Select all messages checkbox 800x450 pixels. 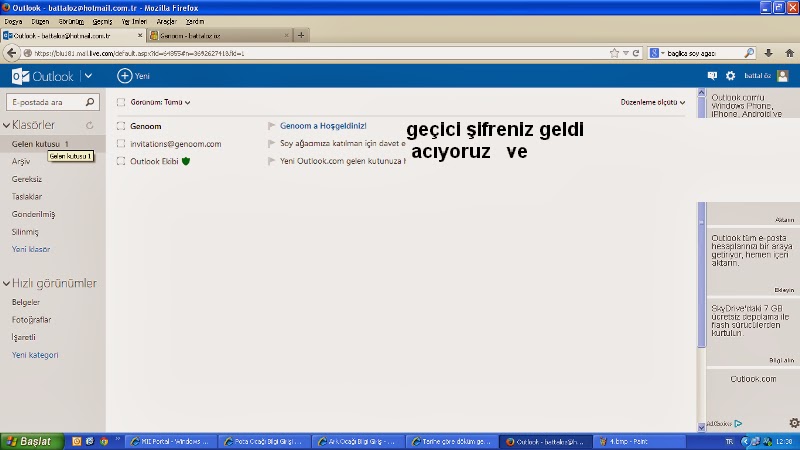(121, 102)
